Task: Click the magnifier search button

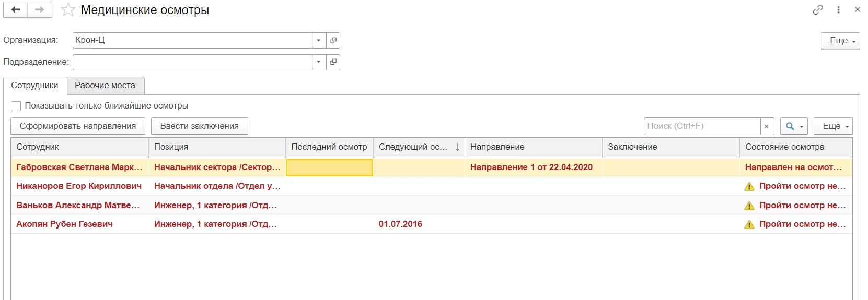Action: pos(794,126)
